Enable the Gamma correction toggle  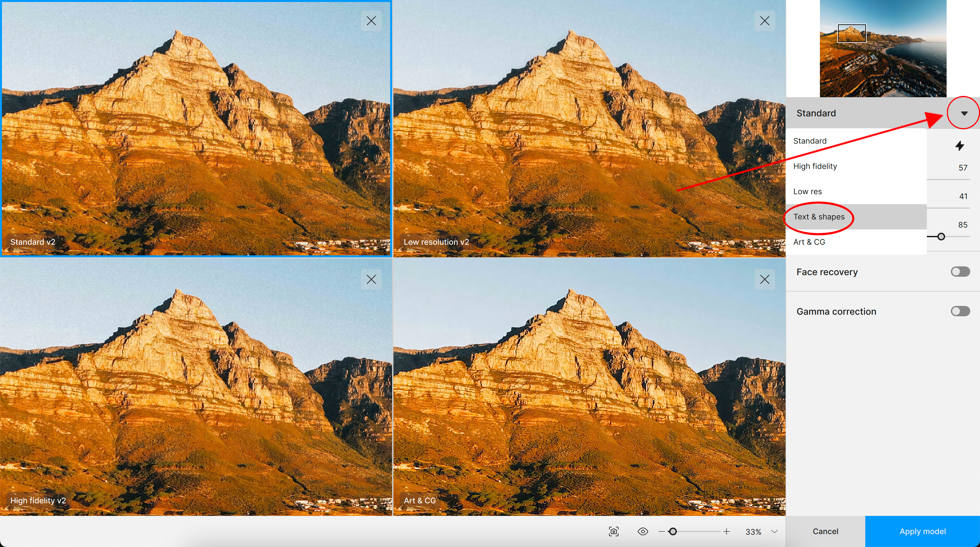pos(960,311)
